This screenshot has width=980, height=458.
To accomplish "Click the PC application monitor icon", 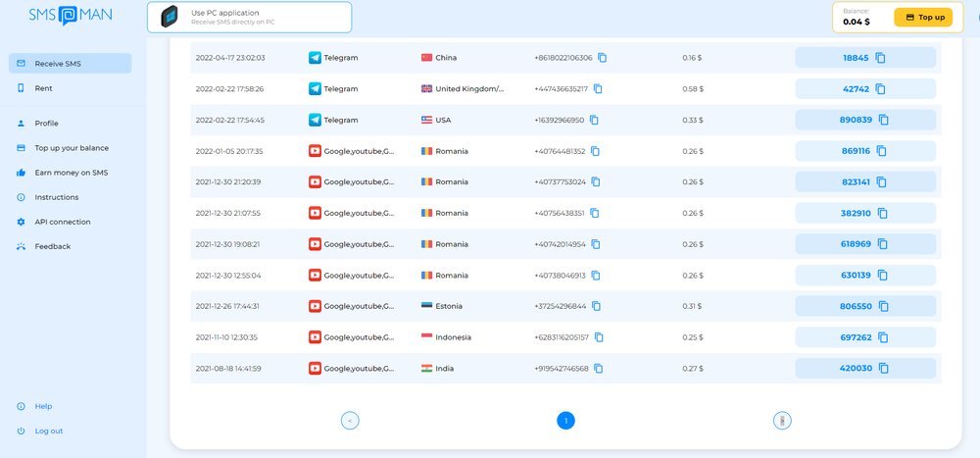I will click(169, 17).
